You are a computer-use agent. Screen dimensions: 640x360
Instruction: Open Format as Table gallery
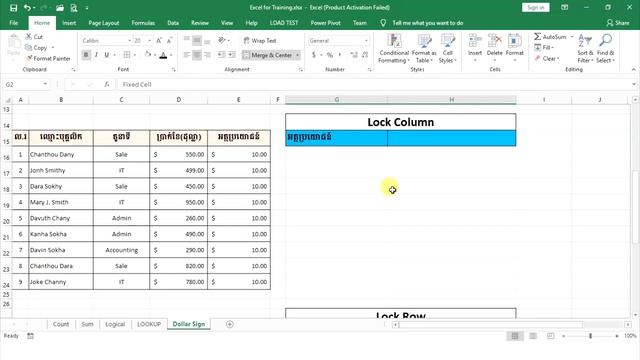pyautogui.click(x=424, y=49)
